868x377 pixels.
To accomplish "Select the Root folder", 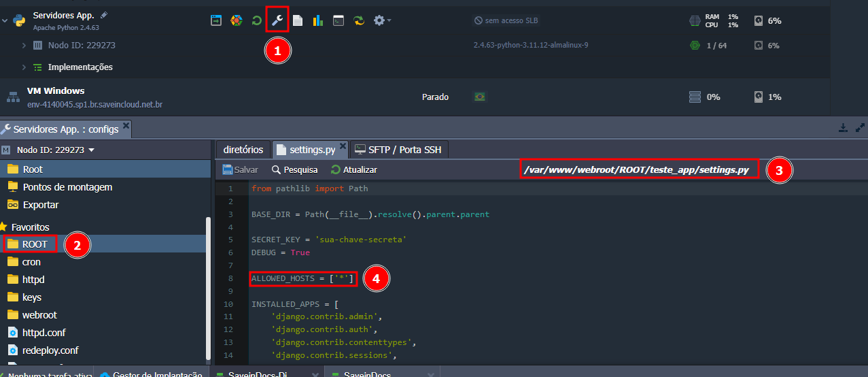I will [105, 169].
